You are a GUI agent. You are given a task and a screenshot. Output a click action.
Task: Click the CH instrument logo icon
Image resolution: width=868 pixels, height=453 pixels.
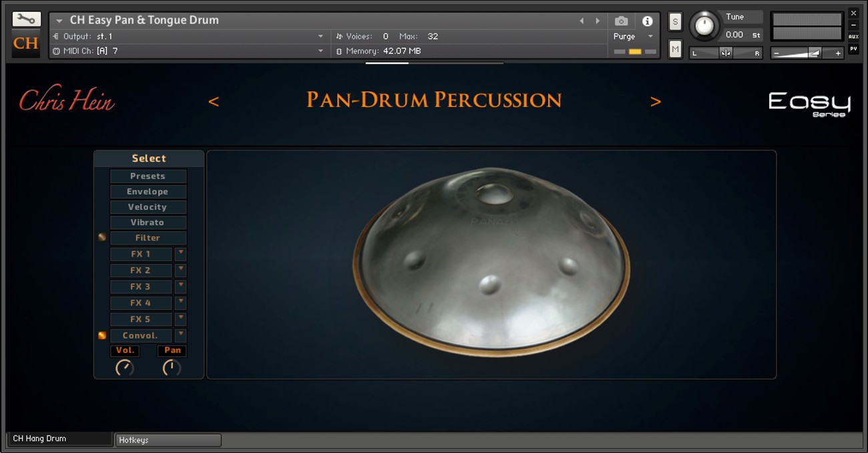coord(26,43)
